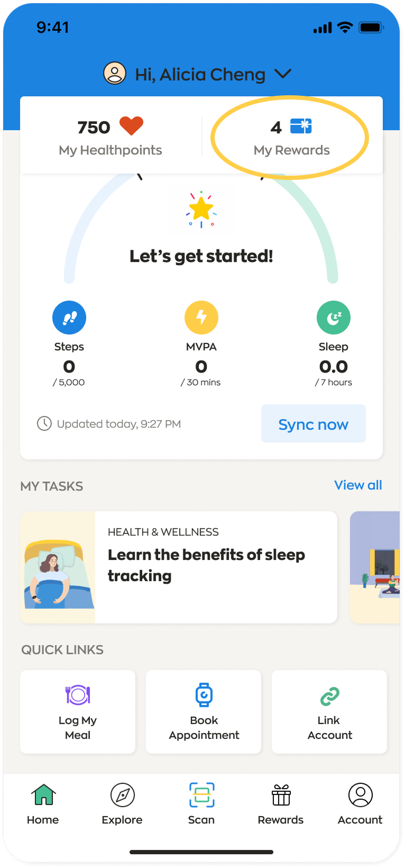Select the Sleep moon icon
Viewport: 405px width, 868px height.
click(333, 317)
